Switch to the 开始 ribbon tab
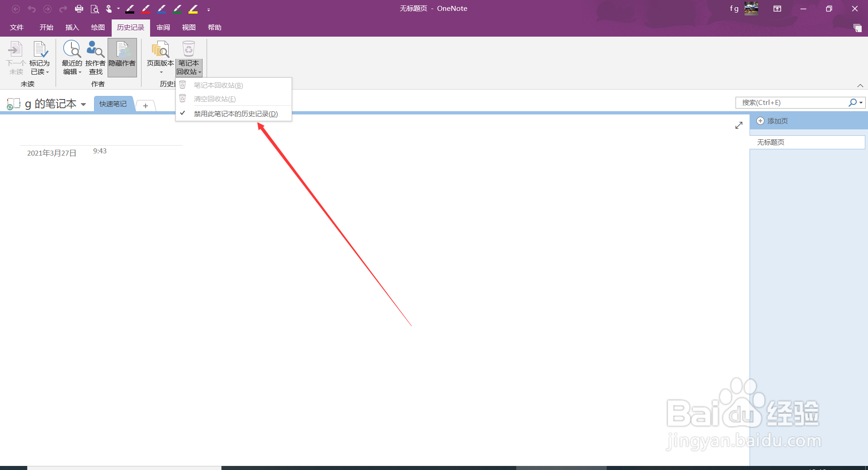Screen dimensions: 868x470 [46, 28]
